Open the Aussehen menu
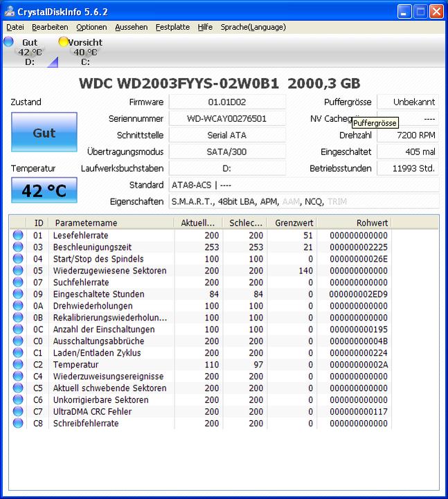Viewport: 448px width, 499px height. [131, 28]
